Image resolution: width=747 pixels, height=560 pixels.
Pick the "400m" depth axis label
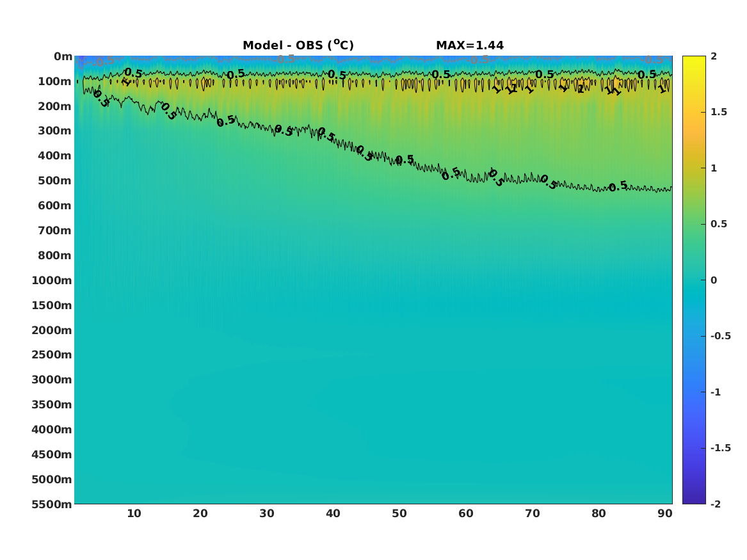55,156
